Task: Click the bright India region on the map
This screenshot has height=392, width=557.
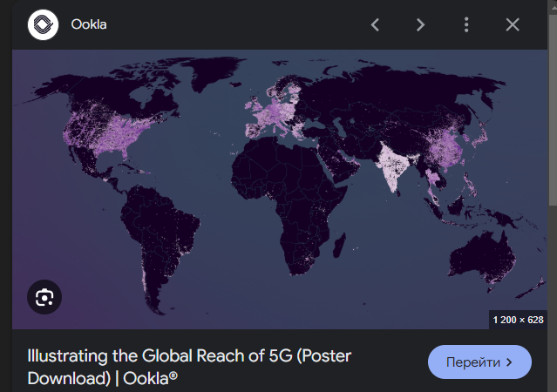Action: (392, 166)
